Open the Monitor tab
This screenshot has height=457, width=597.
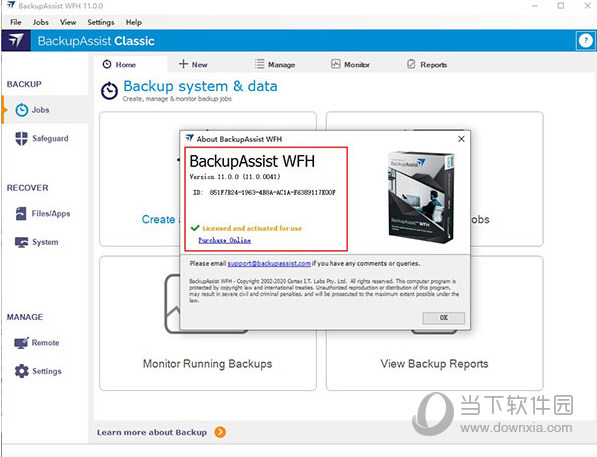tap(350, 64)
